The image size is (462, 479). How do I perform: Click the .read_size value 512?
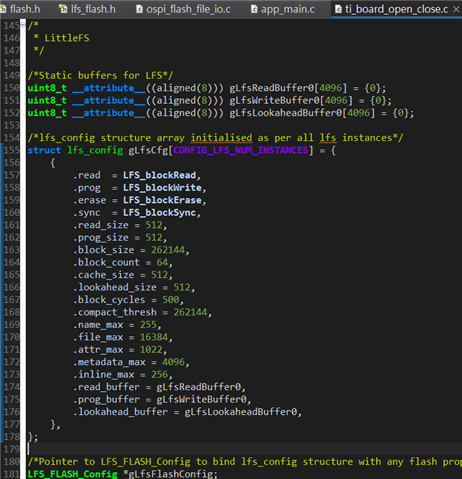154,225
